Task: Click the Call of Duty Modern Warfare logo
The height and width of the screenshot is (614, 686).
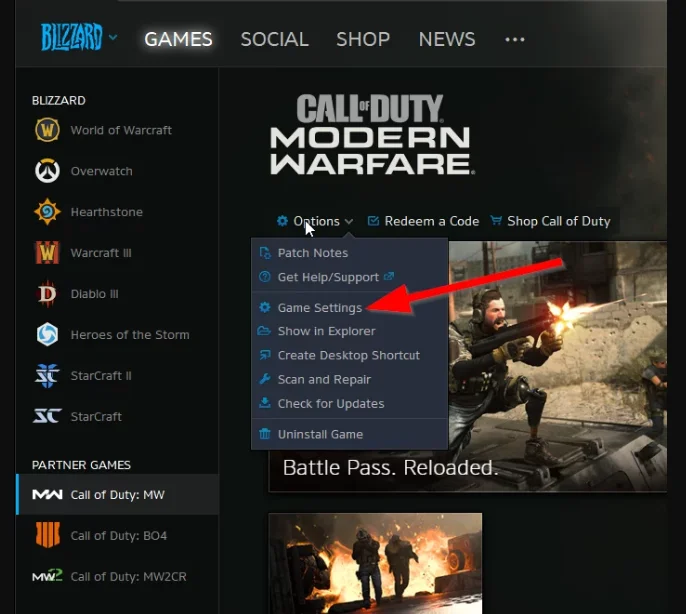Action: click(372, 134)
